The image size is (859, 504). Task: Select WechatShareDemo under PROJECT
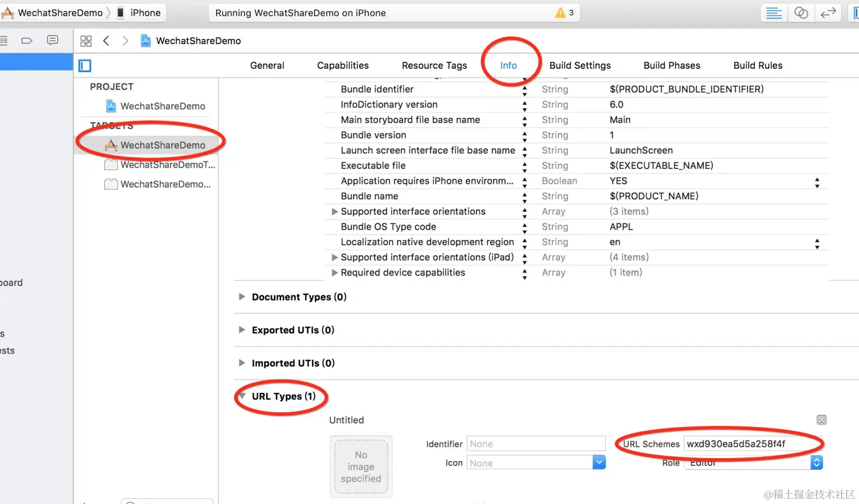pos(155,106)
